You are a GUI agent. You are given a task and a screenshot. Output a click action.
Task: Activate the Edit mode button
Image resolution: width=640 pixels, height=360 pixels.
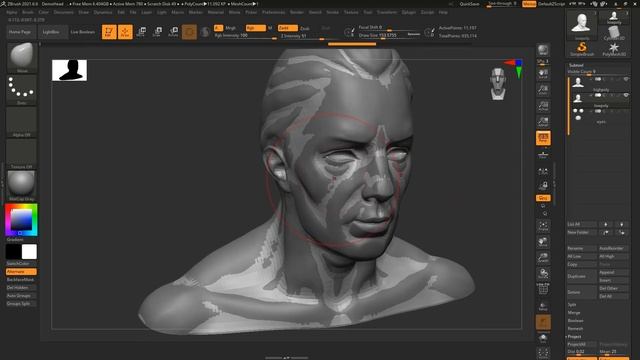(x=109, y=32)
